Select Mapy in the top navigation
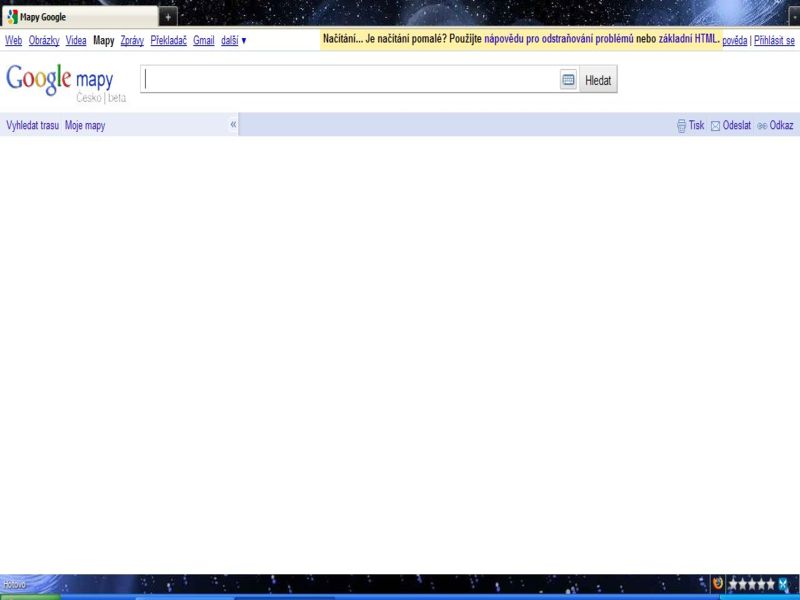Image resolution: width=800 pixels, height=600 pixels. (x=104, y=40)
